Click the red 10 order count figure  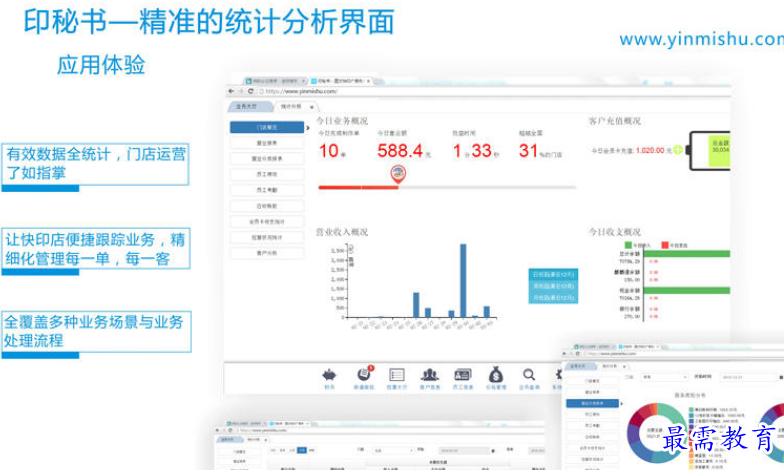point(329,150)
